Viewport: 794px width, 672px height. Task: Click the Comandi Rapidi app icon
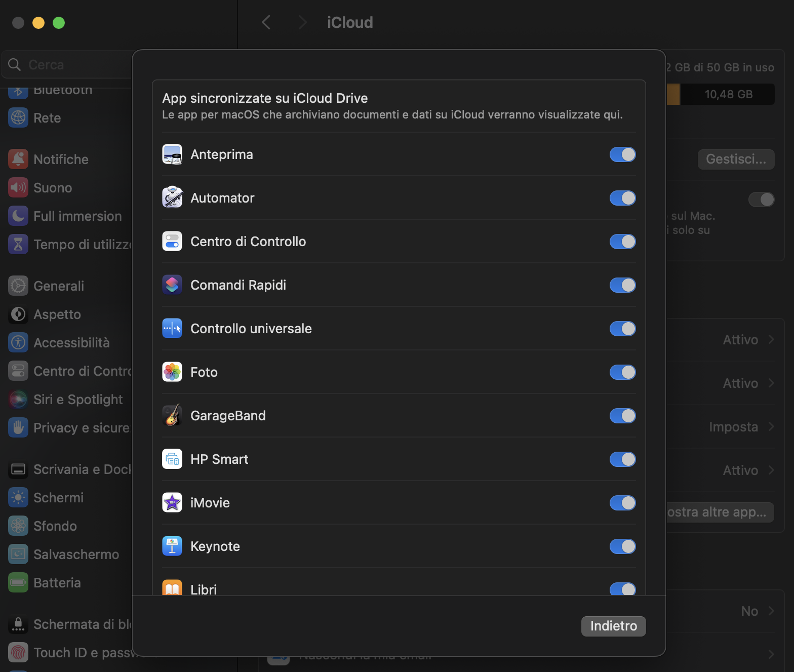point(172,285)
